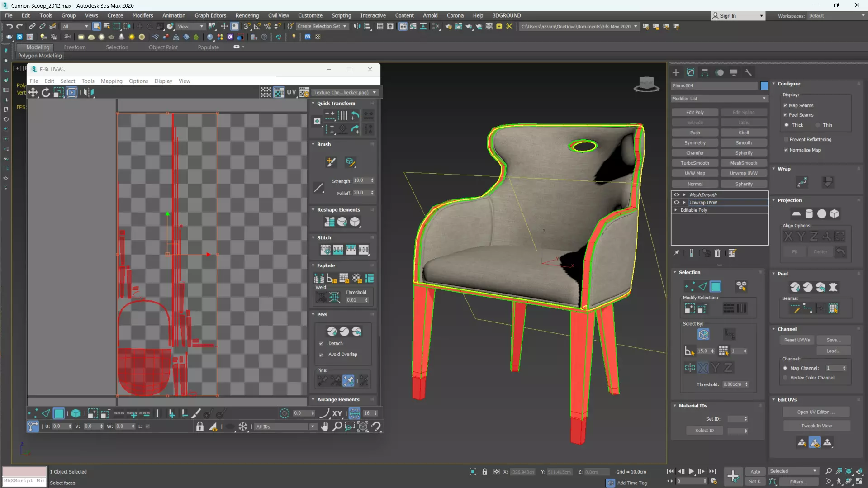Click the Mirror Horizontal icon in Edit UVWs
Image resolution: width=868 pixels, height=488 pixels.
coord(89,93)
